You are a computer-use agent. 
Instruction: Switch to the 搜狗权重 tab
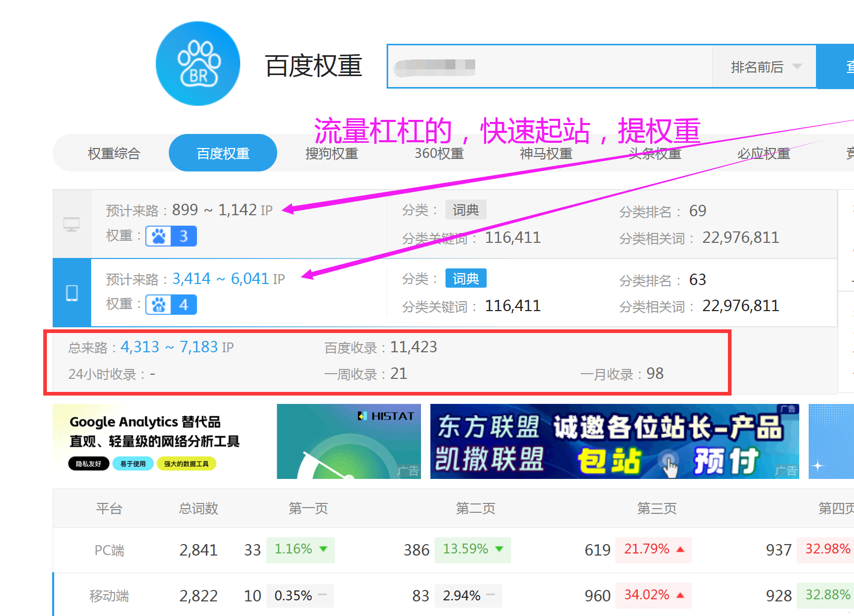coord(331,153)
